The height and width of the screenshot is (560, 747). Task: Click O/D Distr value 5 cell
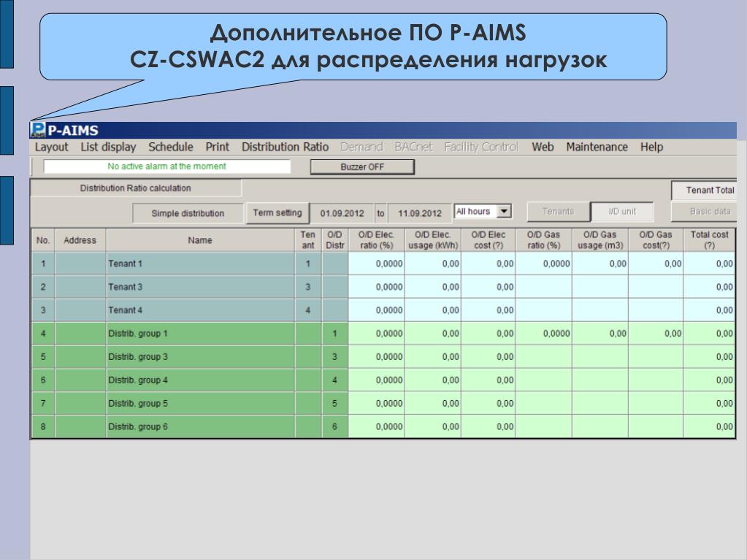pos(335,404)
